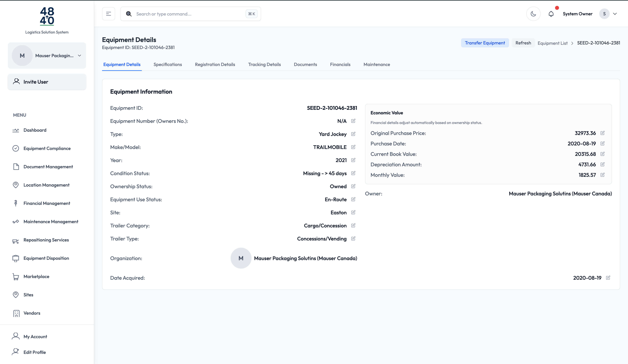
Task: Expand Mauser Packaging organization dropdown
Action: tap(79, 56)
